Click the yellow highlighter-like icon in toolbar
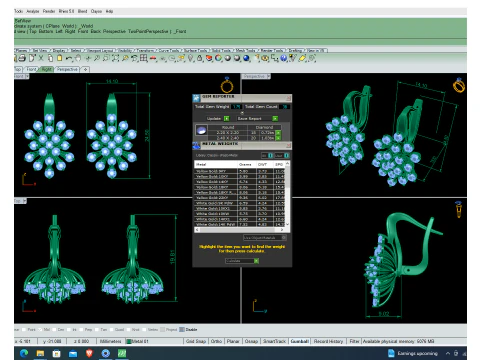The image size is (480, 360). click(x=302, y=58)
